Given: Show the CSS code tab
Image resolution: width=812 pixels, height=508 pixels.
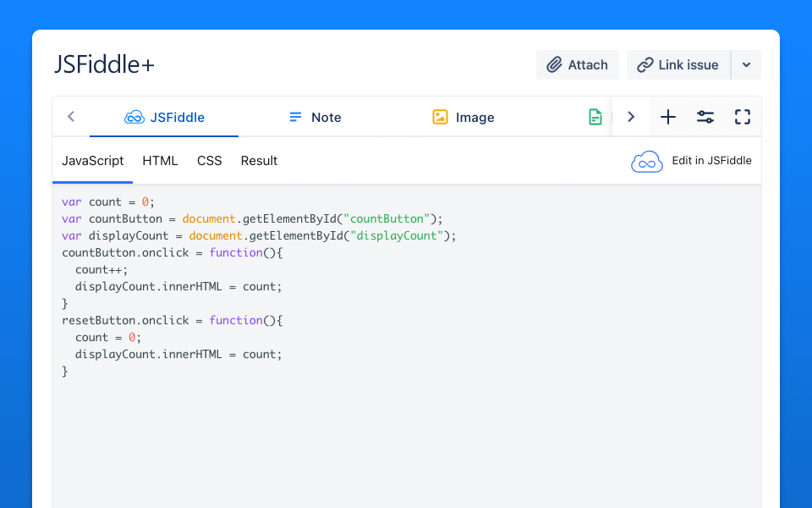Looking at the screenshot, I should click(x=210, y=161).
